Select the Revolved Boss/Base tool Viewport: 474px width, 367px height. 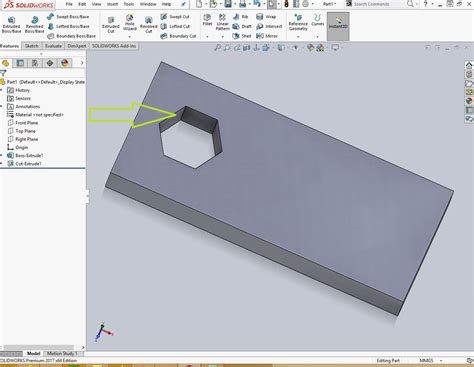(34, 25)
